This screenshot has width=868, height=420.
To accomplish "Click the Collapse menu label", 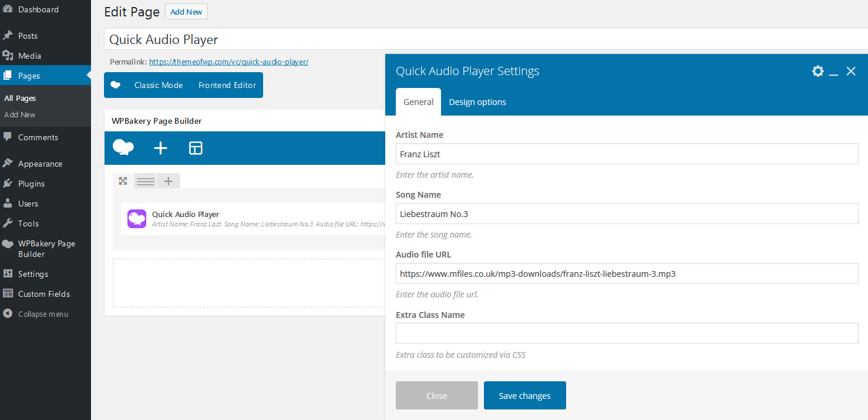I will click(43, 314).
